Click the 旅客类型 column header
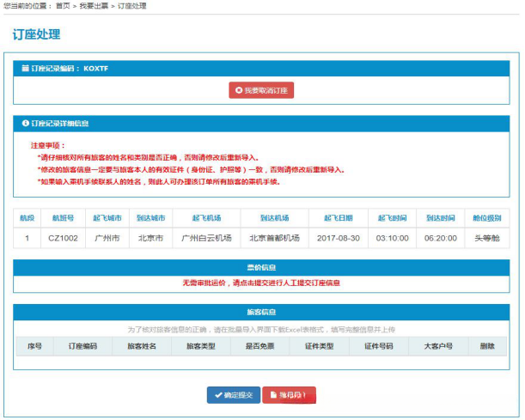 [x=200, y=346]
